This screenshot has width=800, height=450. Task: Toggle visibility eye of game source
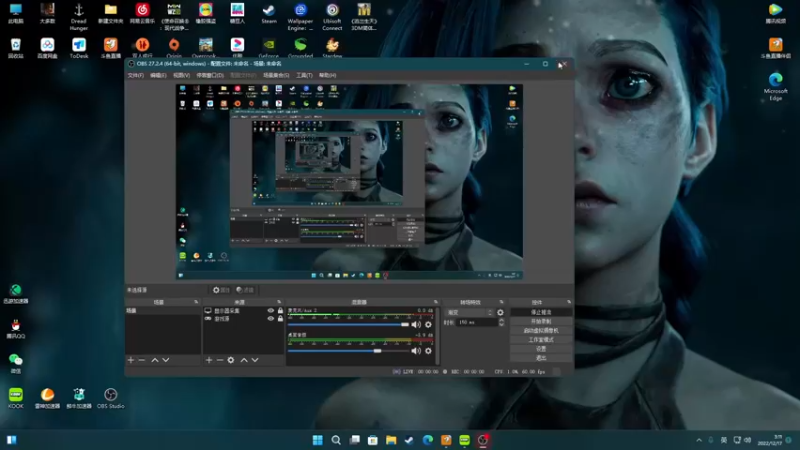click(x=270, y=318)
